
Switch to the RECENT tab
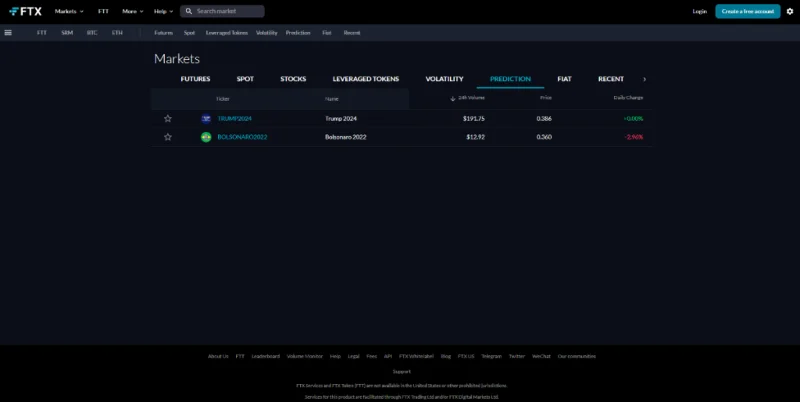tap(611, 79)
